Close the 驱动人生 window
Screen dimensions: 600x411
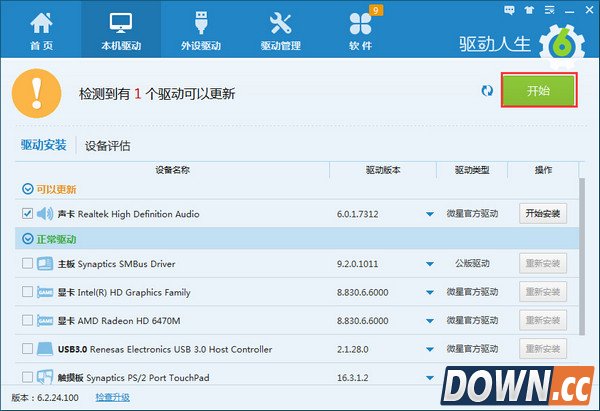[590, 10]
